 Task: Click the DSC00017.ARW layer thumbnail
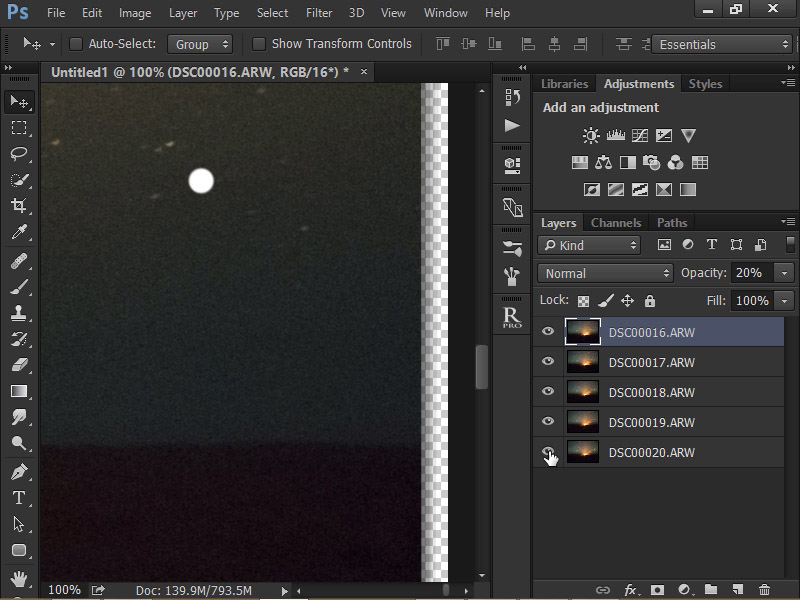tap(582, 362)
